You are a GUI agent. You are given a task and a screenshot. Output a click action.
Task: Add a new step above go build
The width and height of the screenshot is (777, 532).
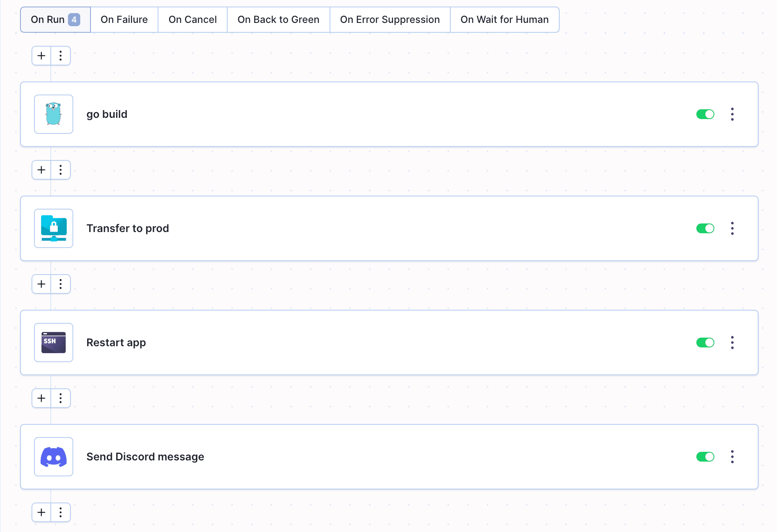(41, 56)
